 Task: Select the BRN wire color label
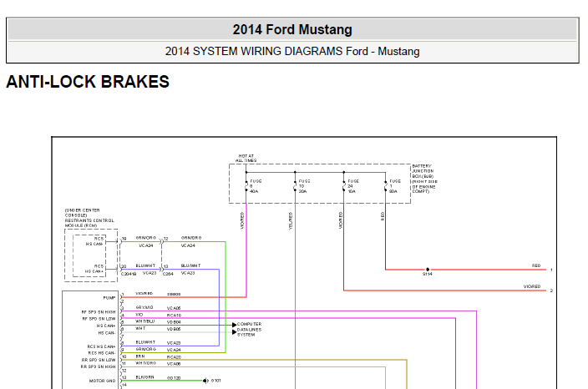(140, 356)
